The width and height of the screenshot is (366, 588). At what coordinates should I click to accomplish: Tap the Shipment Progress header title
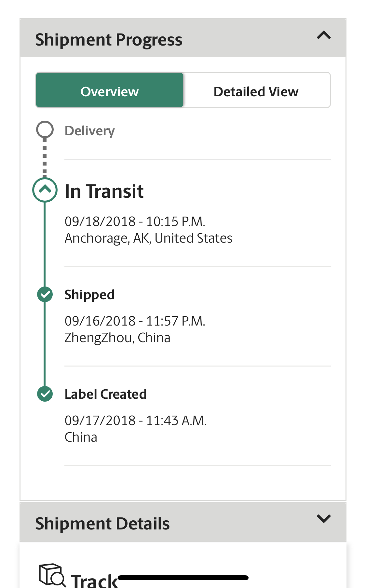109,40
